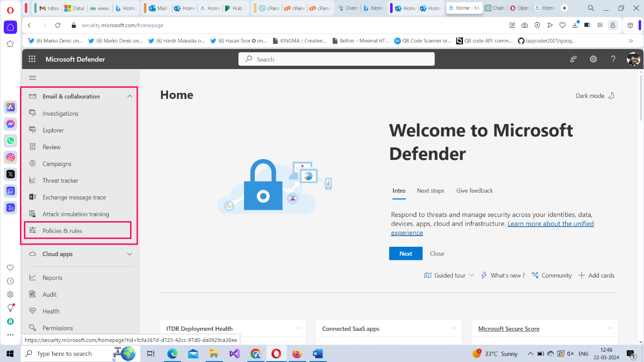Open X (Twitter) in the Opera sidebar
Image resolution: width=644 pixels, height=362 pixels.
10,174
